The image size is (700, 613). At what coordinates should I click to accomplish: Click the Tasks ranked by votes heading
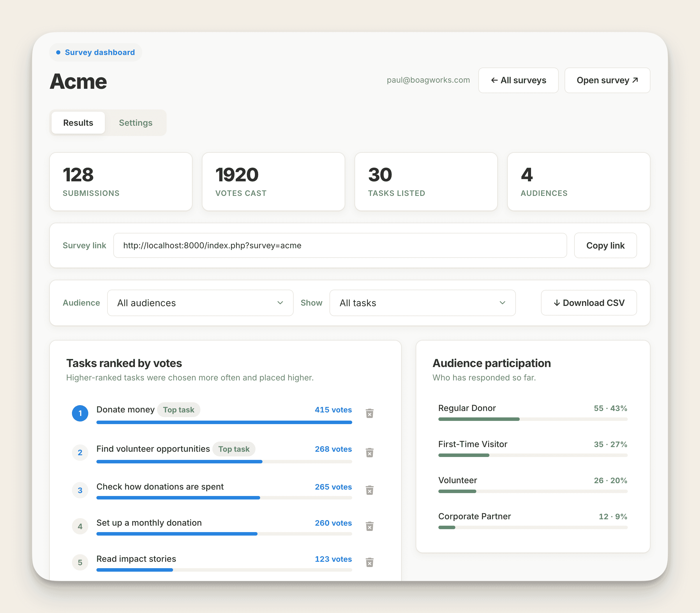click(x=124, y=363)
